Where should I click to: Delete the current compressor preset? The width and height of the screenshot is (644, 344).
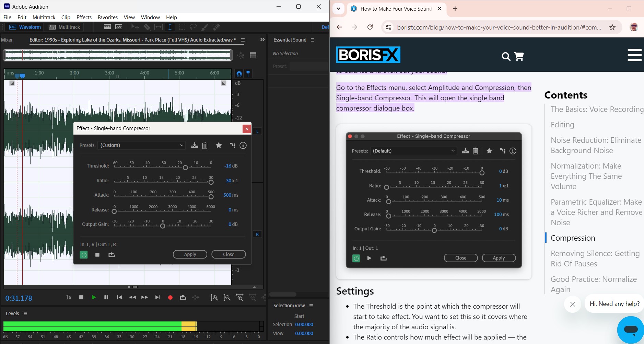(x=205, y=145)
